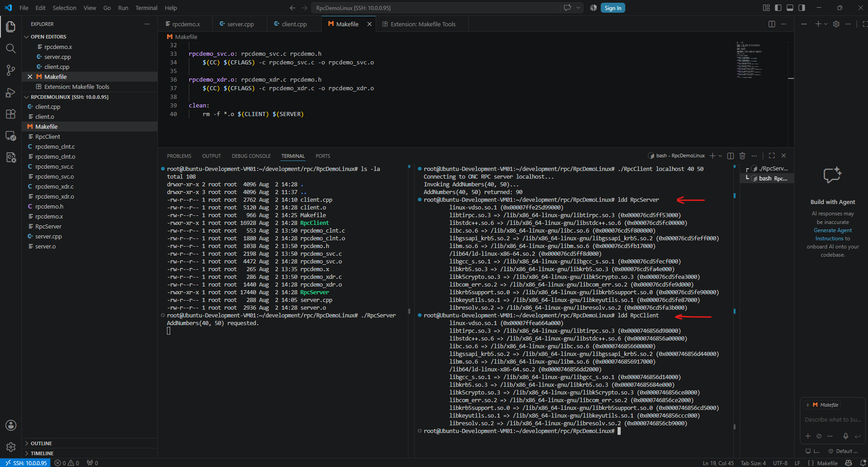Open rpcdemo_svc.c in the file tree

pyautogui.click(x=90, y=166)
